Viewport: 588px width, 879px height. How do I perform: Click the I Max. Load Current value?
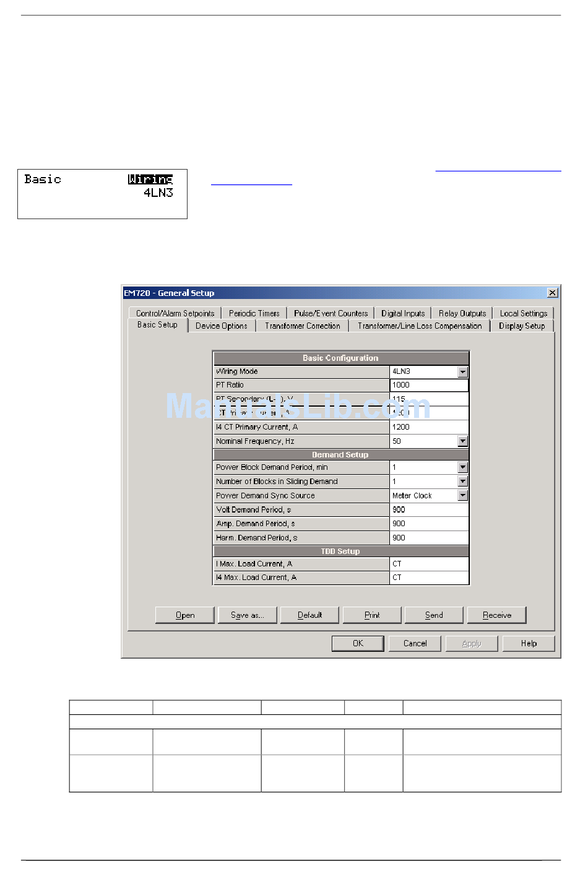[x=429, y=564]
